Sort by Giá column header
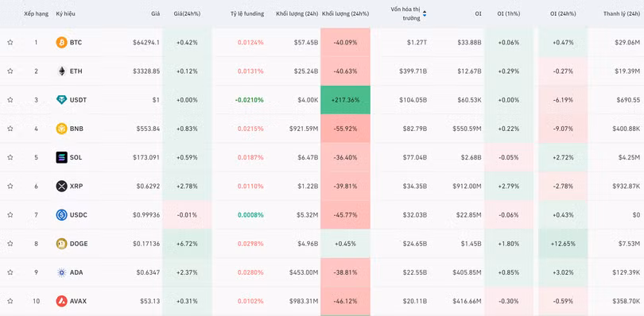This screenshot has width=644, height=316. (155, 13)
